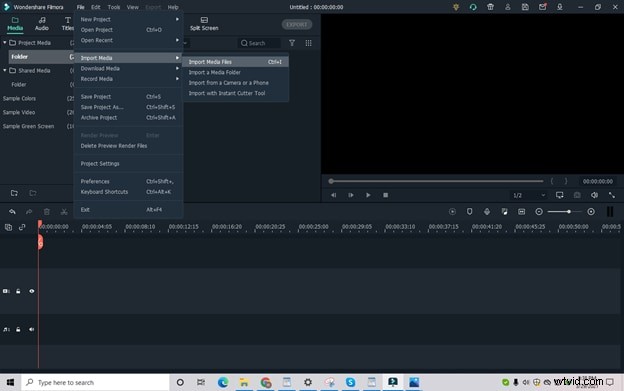Click the EXPORT button
624x391 pixels.
tap(297, 24)
